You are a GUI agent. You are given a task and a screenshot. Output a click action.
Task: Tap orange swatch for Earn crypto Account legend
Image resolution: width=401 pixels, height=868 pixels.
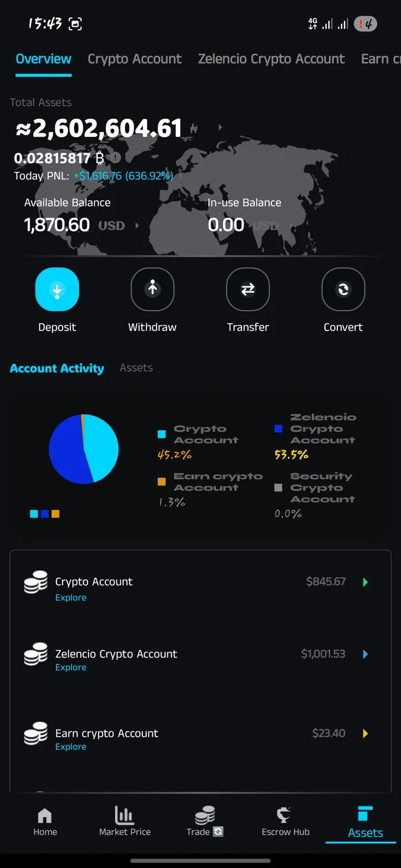[162, 482]
